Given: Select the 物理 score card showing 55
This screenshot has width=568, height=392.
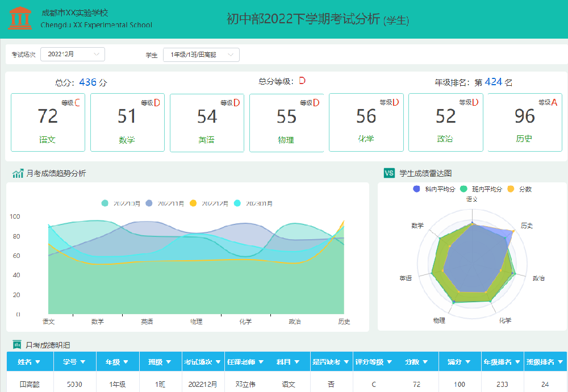Looking at the screenshot, I should [x=286, y=123].
